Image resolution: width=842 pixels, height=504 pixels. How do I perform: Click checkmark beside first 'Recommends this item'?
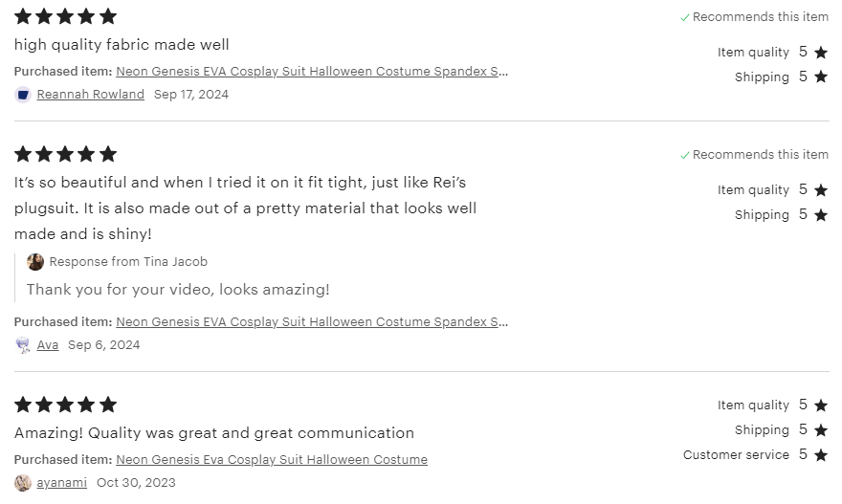pos(685,17)
